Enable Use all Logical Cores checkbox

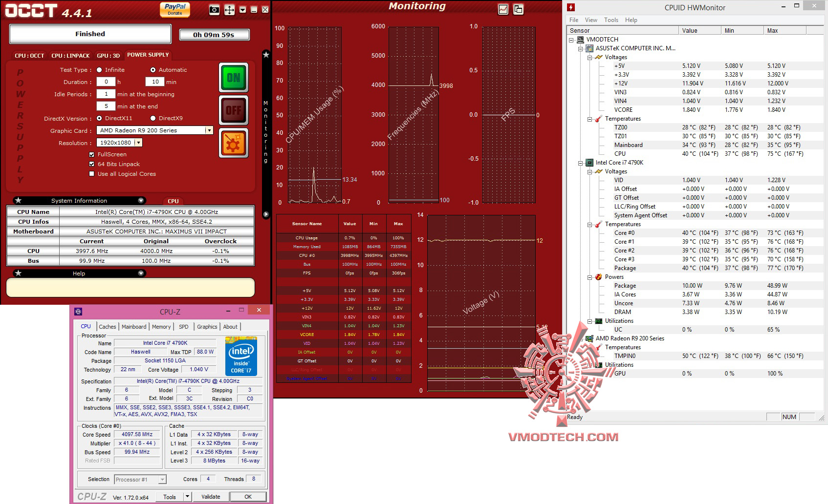91,174
